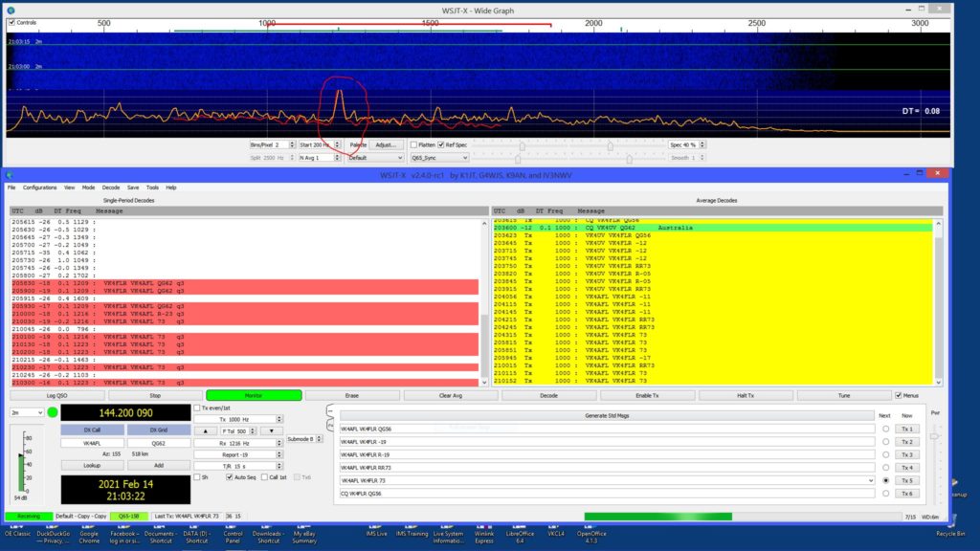Open the Help menu

(x=170, y=187)
